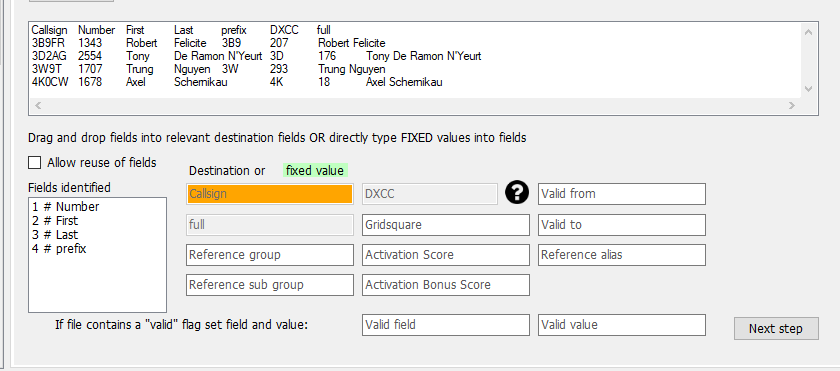The width and height of the screenshot is (840, 371).
Task: Click 'Robert Felicite' full name in preview
Action: pos(351,43)
